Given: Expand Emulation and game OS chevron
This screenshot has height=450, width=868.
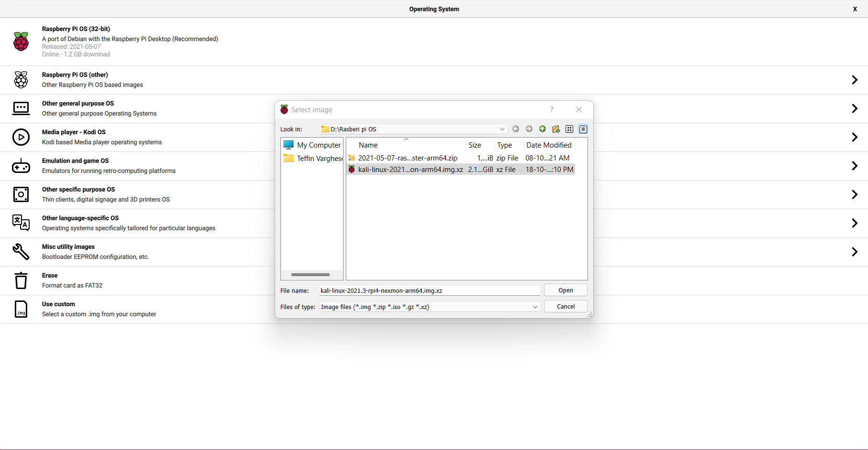Looking at the screenshot, I should [855, 166].
